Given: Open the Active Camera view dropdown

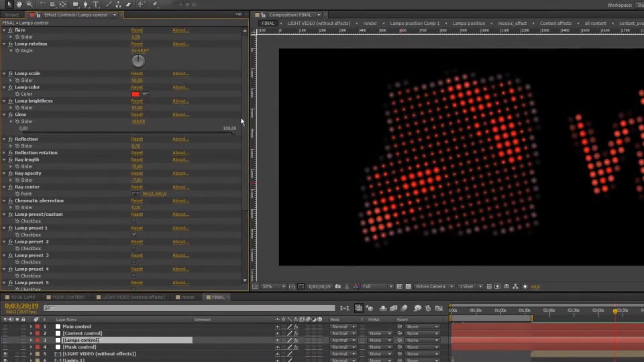Looking at the screenshot, I should (x=434, y=286).
